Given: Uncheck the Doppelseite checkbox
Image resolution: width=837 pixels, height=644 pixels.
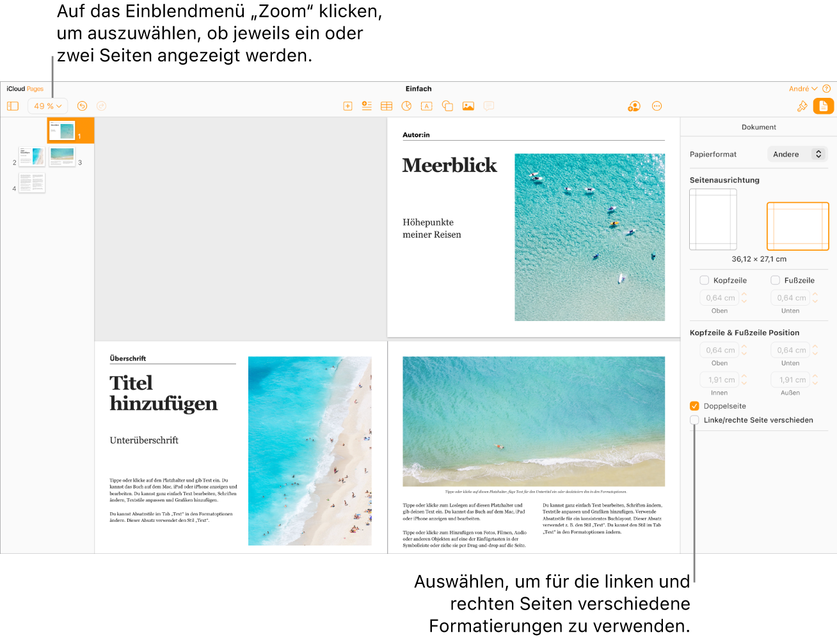Looking at the screenshot, I should coord(694,406).
